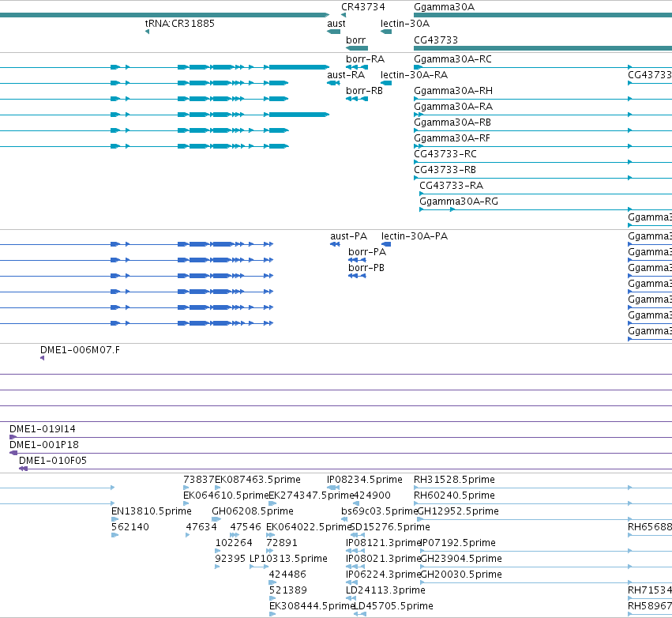Viewport: 672px width, 618px height.
Task: Click the LD45705.5prime EST label
Action: pos(393,606)
